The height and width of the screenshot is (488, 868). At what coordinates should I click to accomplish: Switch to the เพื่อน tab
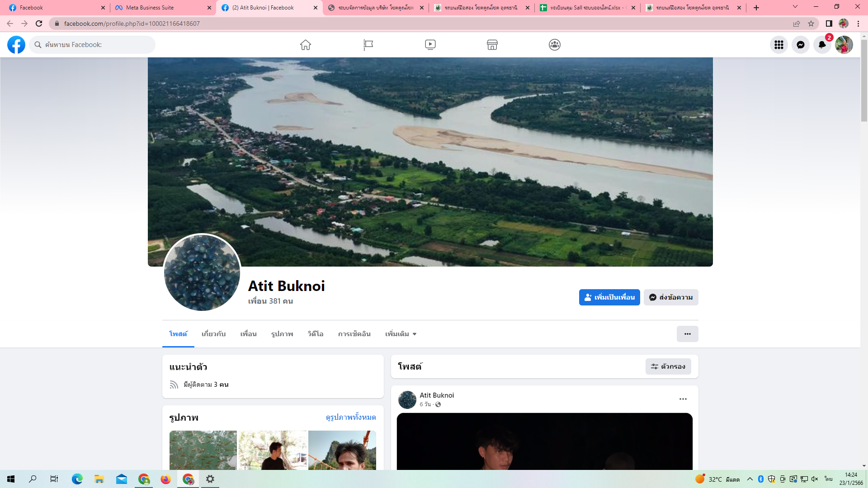(x=248, y=334)
